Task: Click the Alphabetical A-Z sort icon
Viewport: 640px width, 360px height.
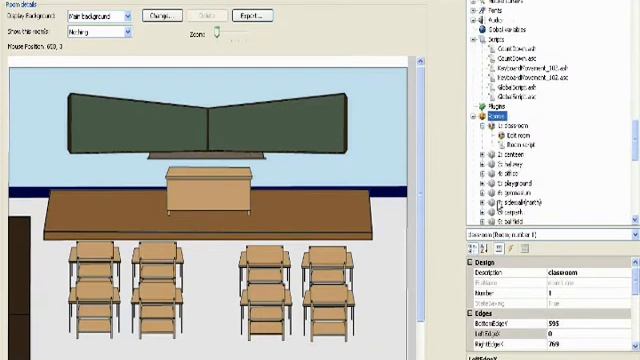Action: point(484,249)
